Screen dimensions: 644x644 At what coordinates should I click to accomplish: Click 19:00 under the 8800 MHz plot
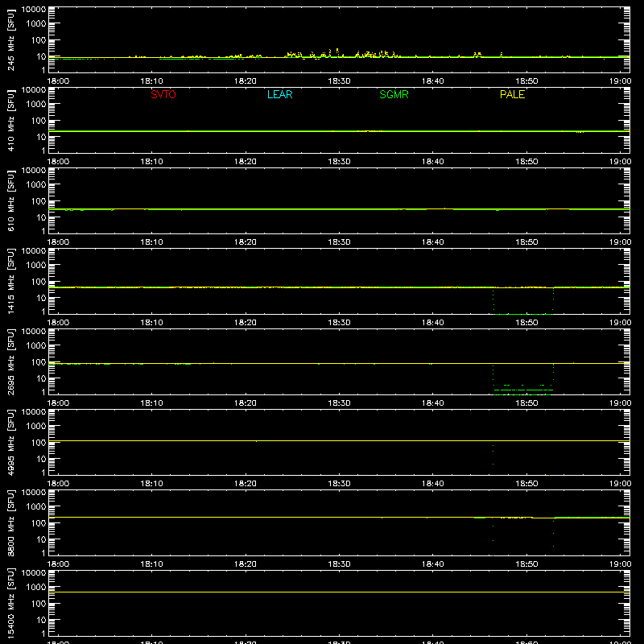620,564
